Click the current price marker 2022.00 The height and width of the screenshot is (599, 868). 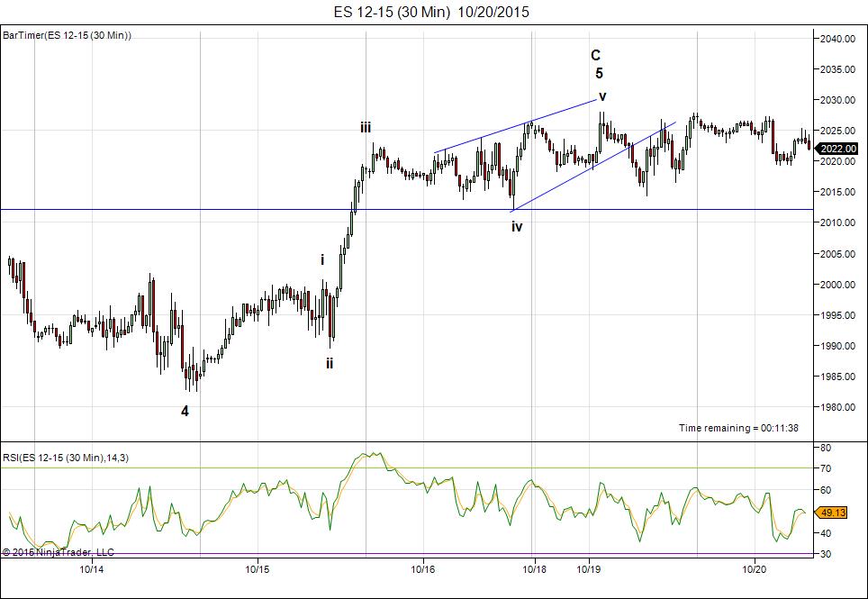click(838, 149)
